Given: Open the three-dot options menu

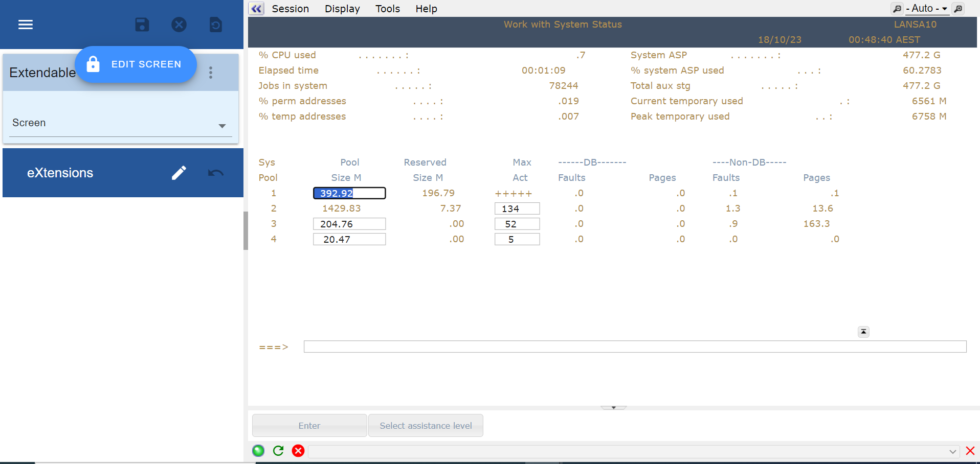Looking at the screenshot, I should click(x=211, y=73).
